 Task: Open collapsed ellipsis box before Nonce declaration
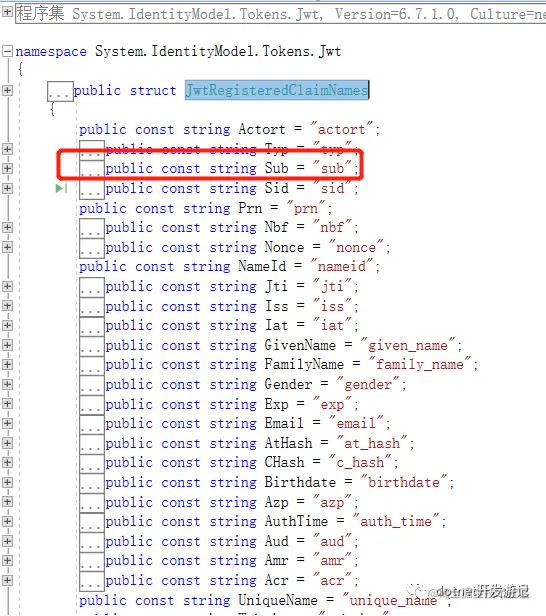click(92, 248)
